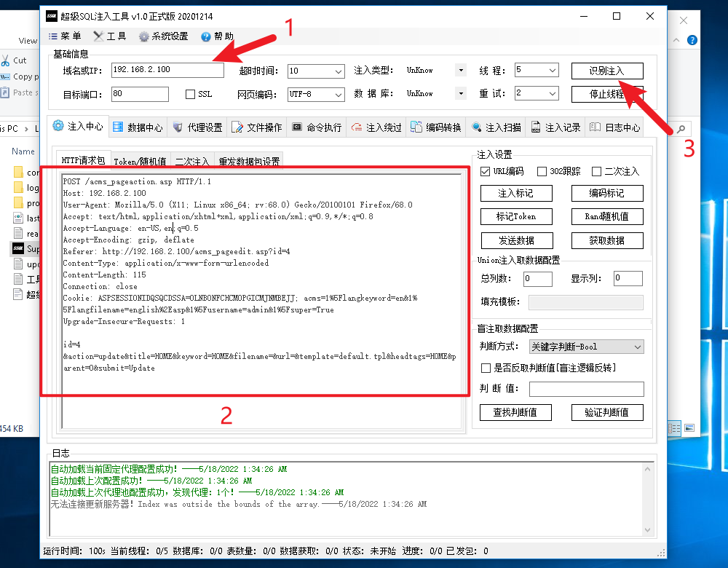
Task: Click the 命令执行 terminal icon
Action: [x=298, y=127]
